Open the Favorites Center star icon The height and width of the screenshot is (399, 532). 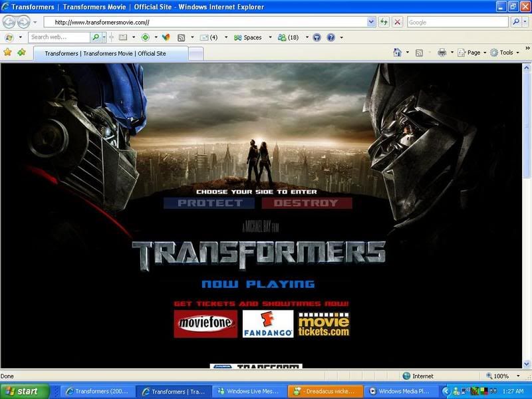click(x=8, y=53)
